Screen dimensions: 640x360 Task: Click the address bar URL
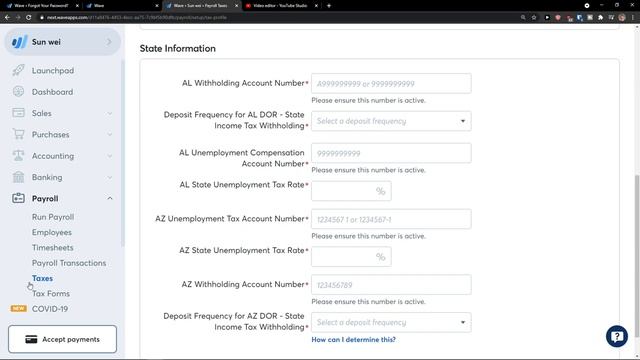(137, 18)
